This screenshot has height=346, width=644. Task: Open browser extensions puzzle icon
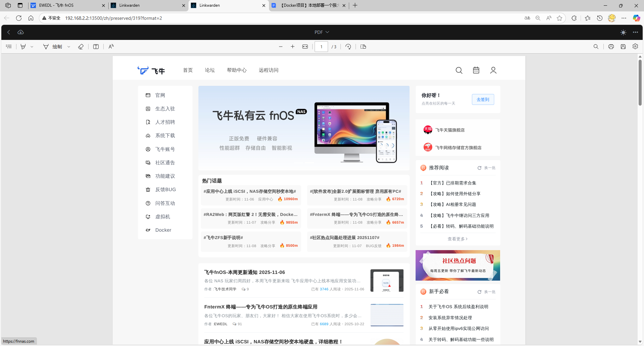click(574, 18)
